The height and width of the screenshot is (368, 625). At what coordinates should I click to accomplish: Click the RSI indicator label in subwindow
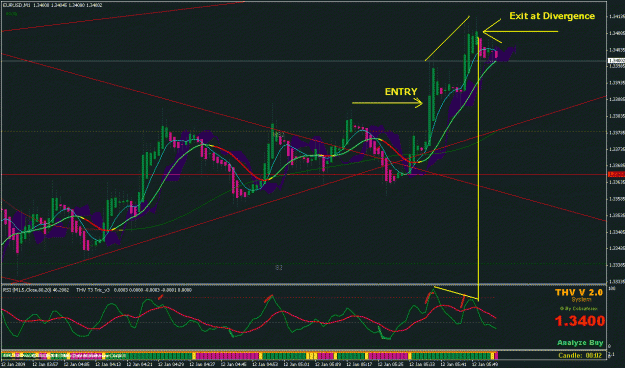(x=37, y=290)
